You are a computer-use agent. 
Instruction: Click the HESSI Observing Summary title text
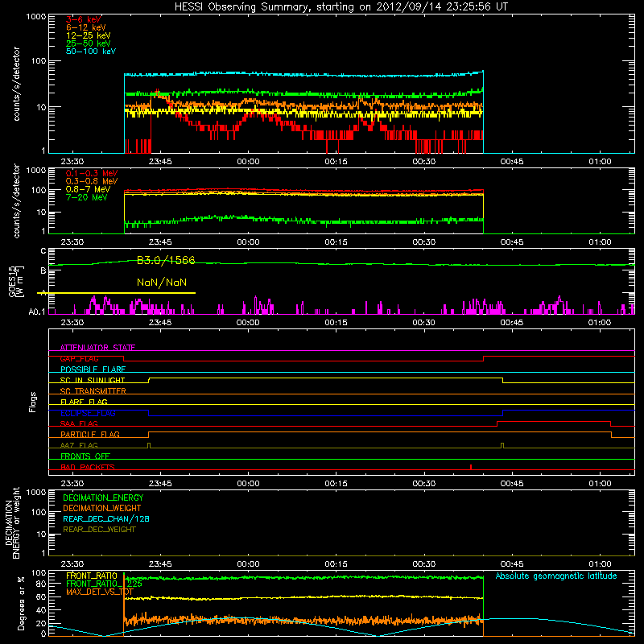(x=341, y=6)
